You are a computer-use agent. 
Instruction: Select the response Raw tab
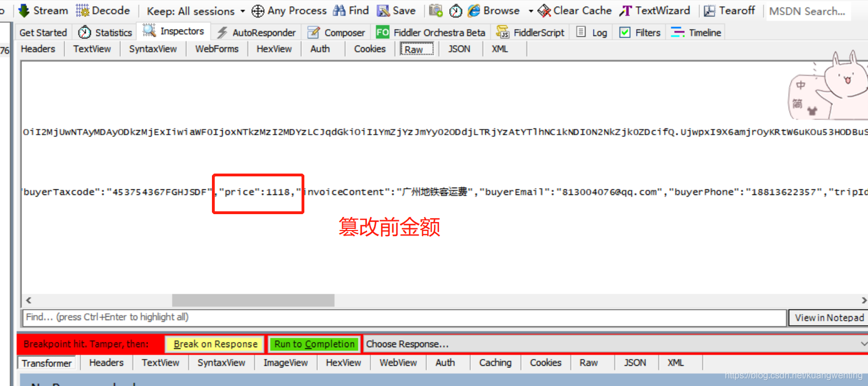tap(589, 363)
